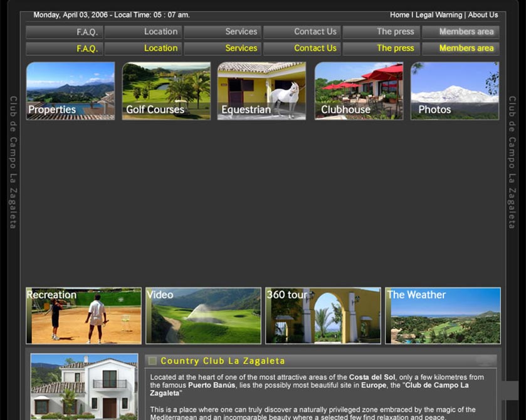Click the bold Costa del Sol text
The image size is (526, 420).
pyautogui.click(x=372, y=377)
